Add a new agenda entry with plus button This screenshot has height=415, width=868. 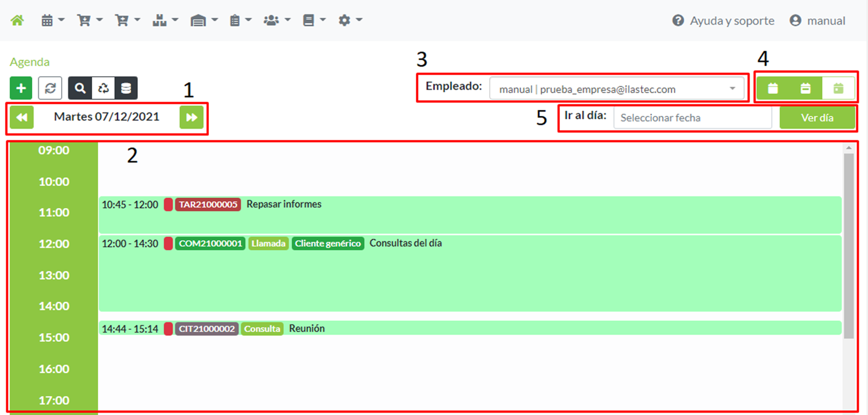(21, 88)
